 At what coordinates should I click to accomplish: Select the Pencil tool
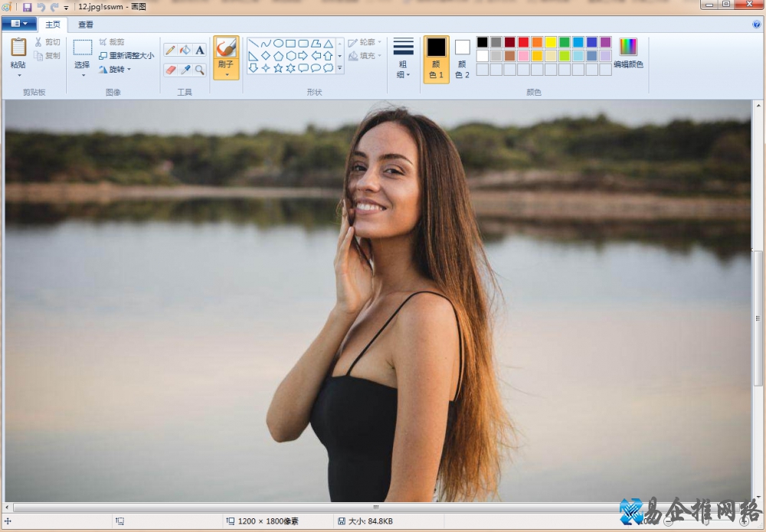(x=170, y=50)
